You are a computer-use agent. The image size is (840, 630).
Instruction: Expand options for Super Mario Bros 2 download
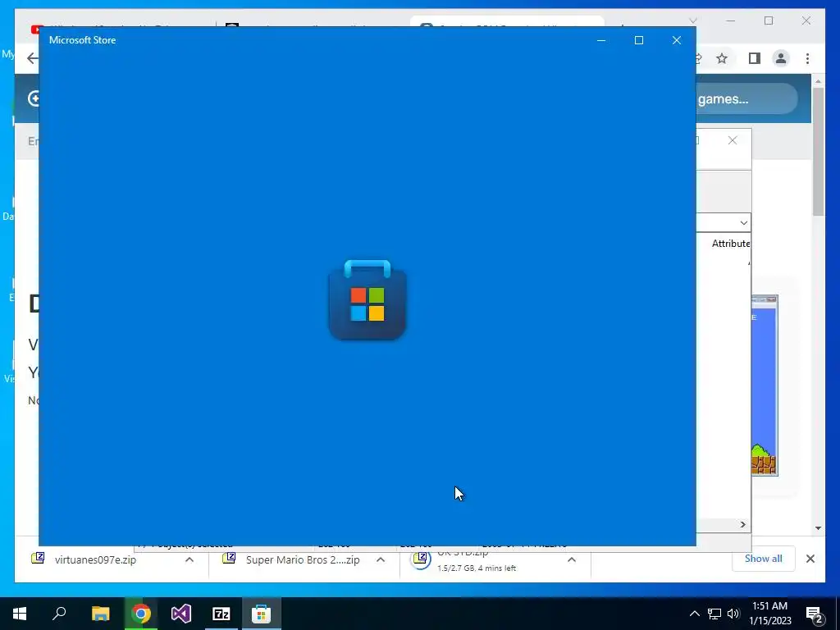point(381,559)
